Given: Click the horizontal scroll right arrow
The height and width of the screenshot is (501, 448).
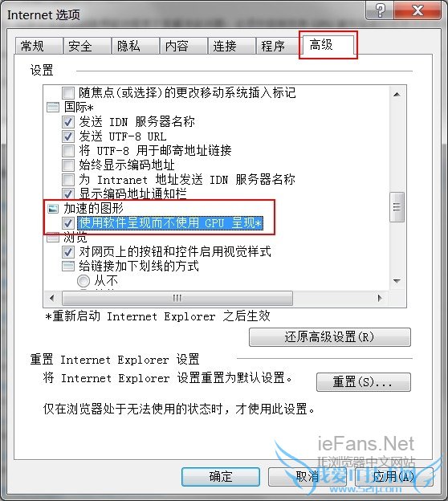Looking at the screenshot, I should 379,298.
